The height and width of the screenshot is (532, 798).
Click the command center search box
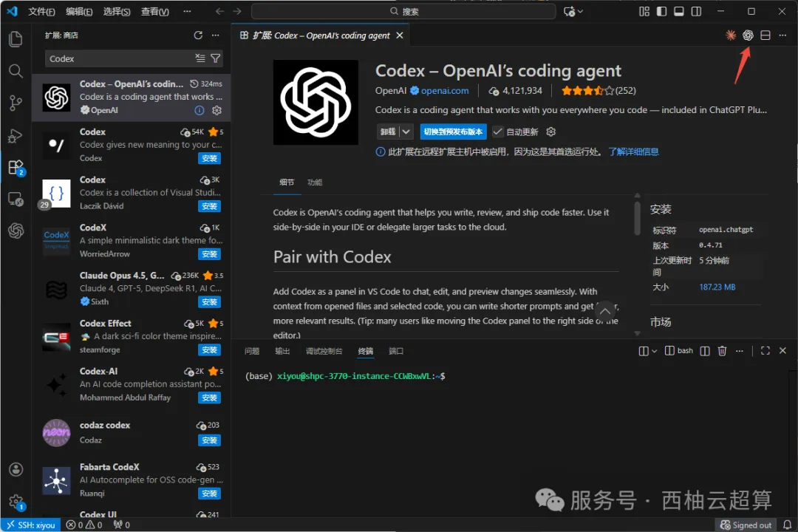click(403, 11)
